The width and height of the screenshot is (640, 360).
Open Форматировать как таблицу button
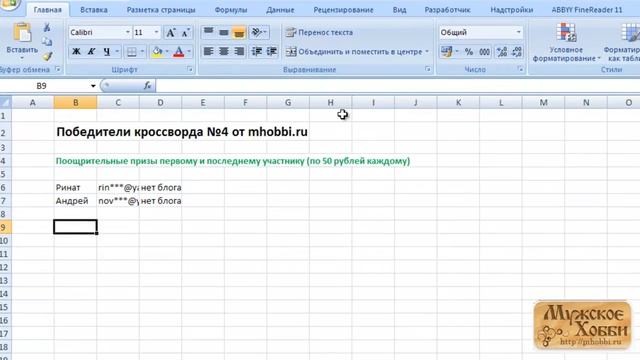point(622,43)
